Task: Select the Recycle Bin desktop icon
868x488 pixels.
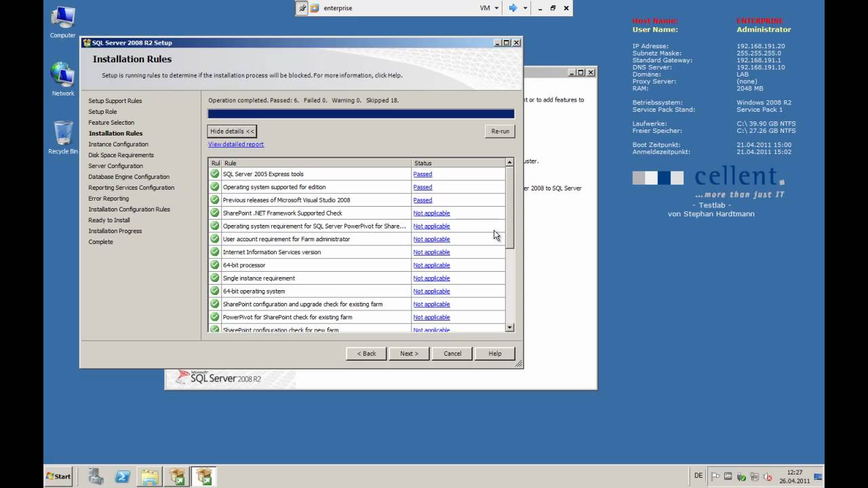Action: pyautogui.click(x=62, y=138)
